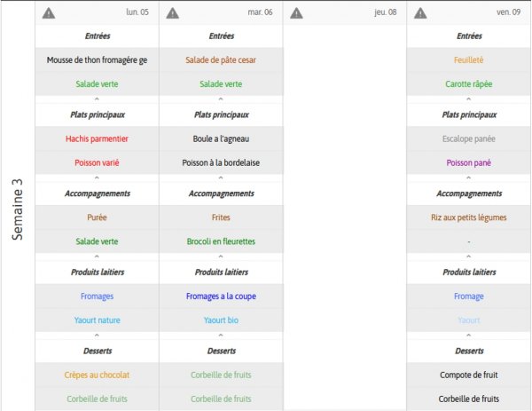The image size is (532, 411).
Task: Click the warning triangle icon for ven. 09
Action: point(420,13)
